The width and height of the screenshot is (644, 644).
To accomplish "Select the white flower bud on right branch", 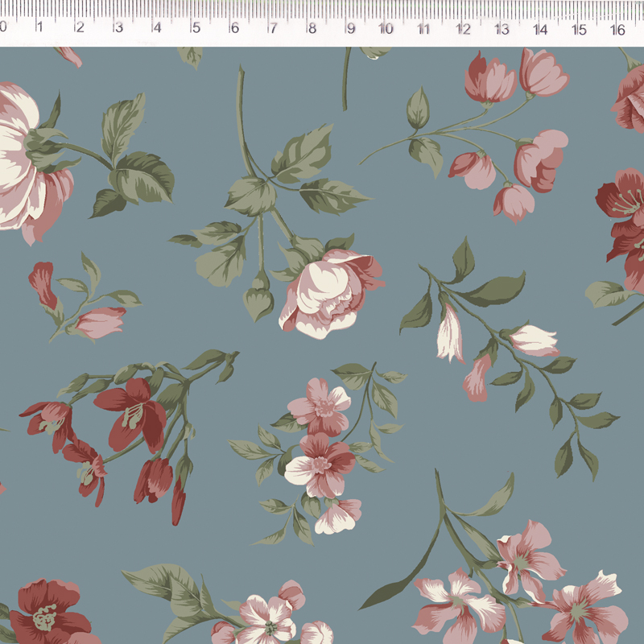I will coord(533,341).
